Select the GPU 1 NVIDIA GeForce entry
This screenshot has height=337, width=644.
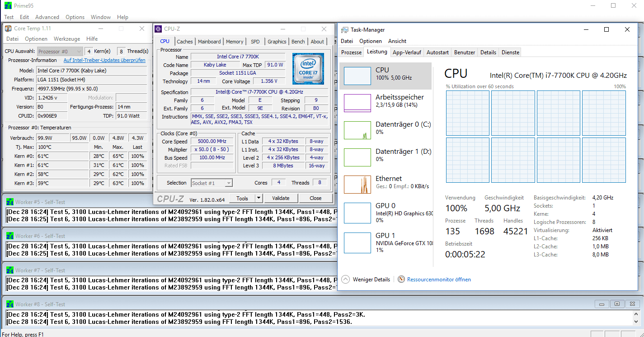coord(386,242)
